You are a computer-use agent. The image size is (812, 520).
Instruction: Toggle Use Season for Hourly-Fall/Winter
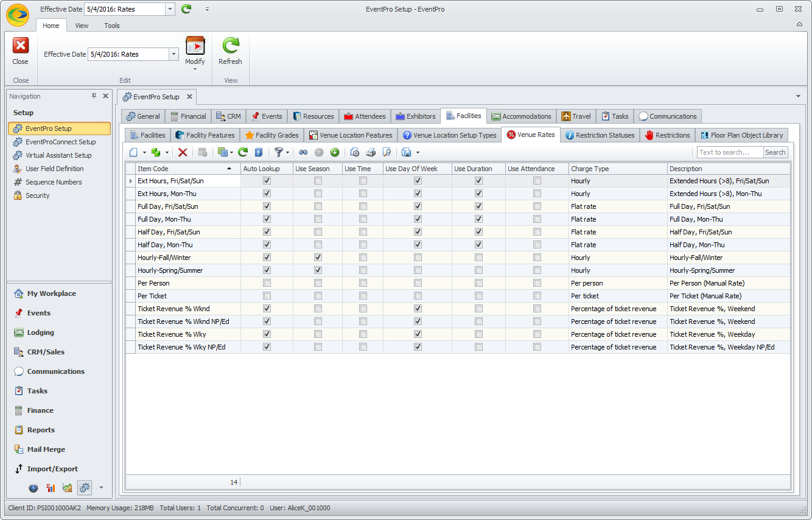click(x=318, y=258)
